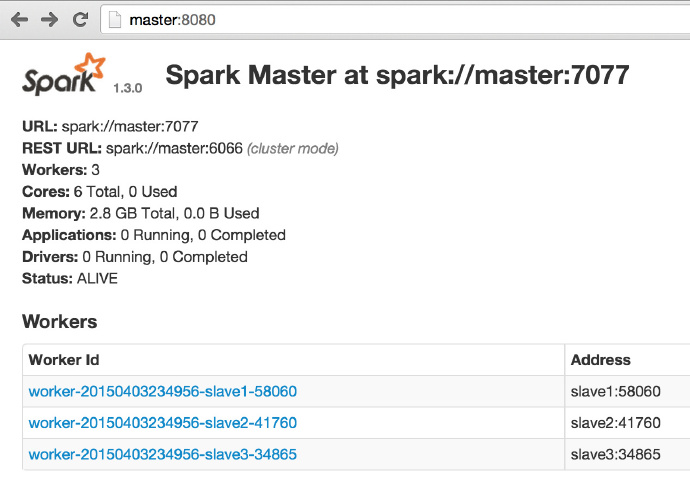The width and height of the screenshot is (690, 493).
Task: Open worker-20150403234956-slave2-41760 link
Action: tap(162, 423)
